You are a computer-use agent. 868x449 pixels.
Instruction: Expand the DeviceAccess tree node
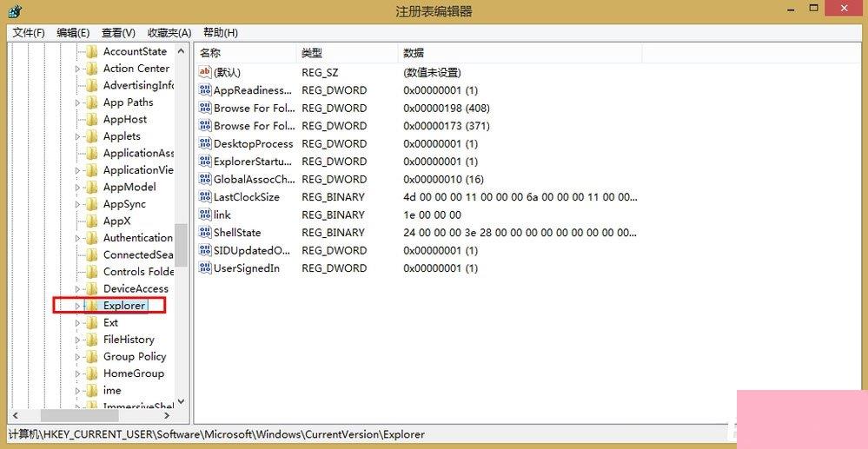coord(77,289)
